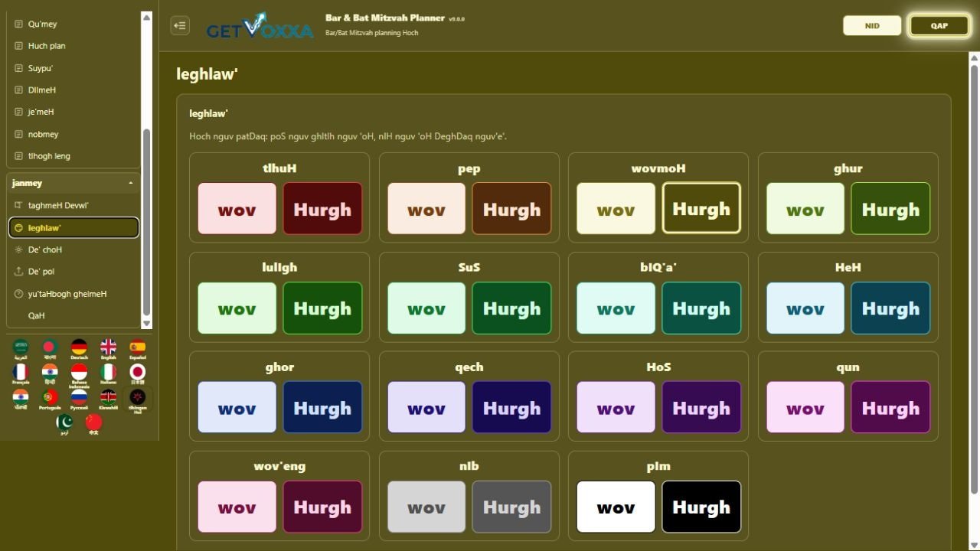Click the NID button in header

(x=872, y=25)
